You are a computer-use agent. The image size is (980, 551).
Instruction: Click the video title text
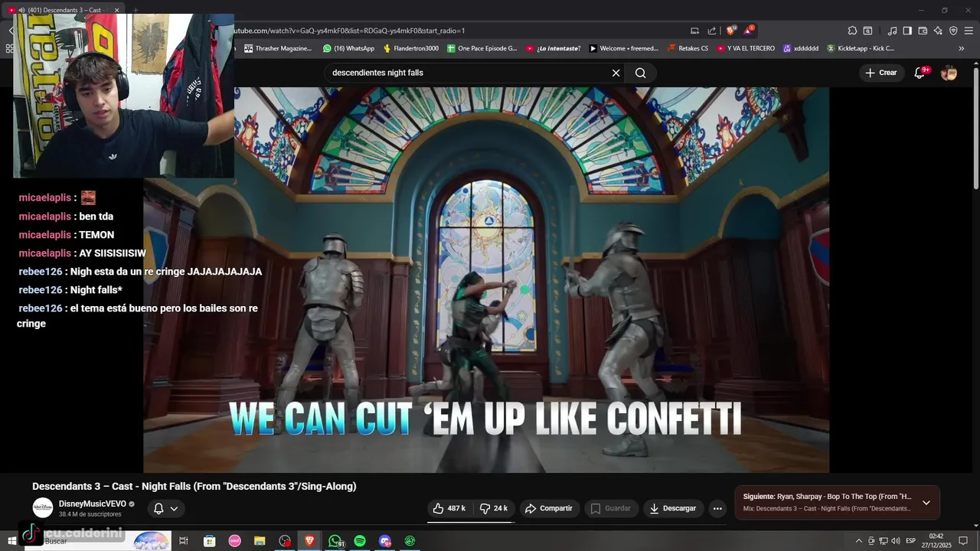[x=194, y=486]
